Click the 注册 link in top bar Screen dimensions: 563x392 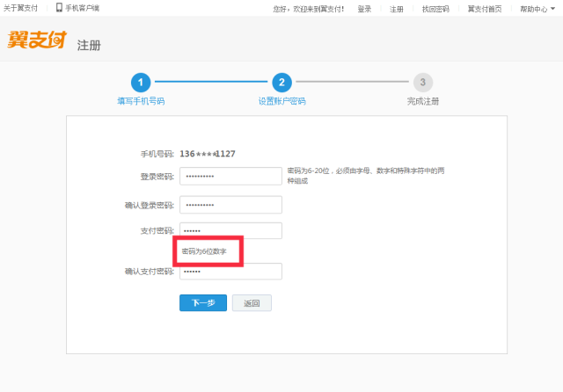pos(397,9)
